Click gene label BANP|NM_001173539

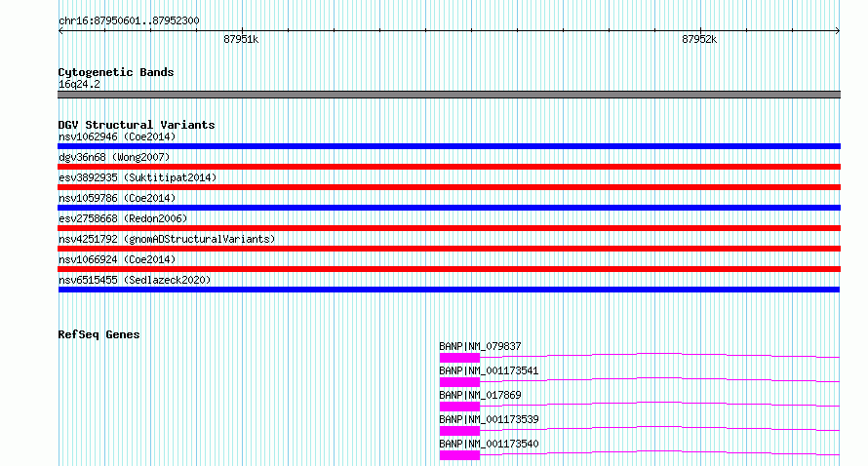(489, 419)
